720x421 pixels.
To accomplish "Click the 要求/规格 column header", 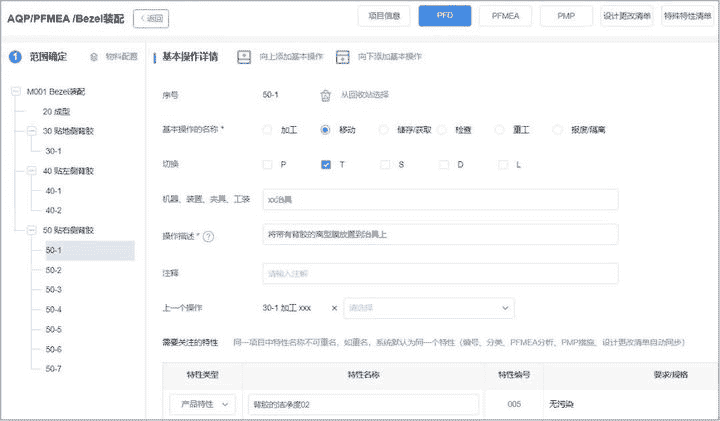I will point(671,375).
